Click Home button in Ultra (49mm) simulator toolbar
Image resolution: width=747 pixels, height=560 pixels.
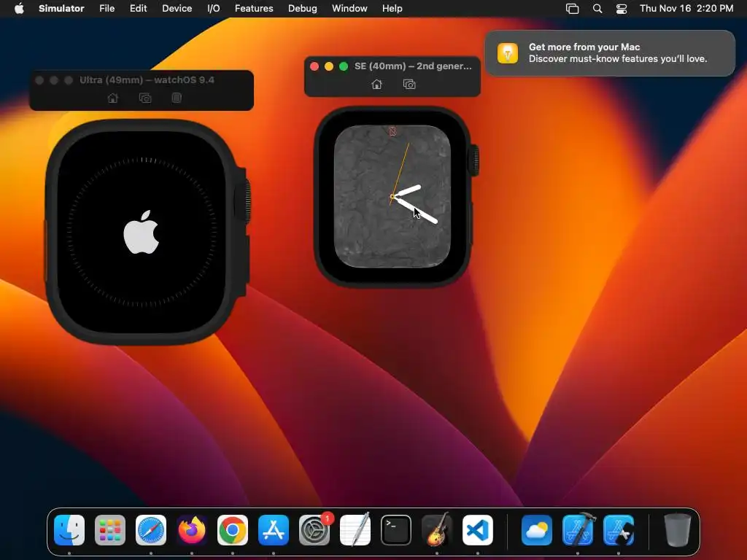point(113,98)
